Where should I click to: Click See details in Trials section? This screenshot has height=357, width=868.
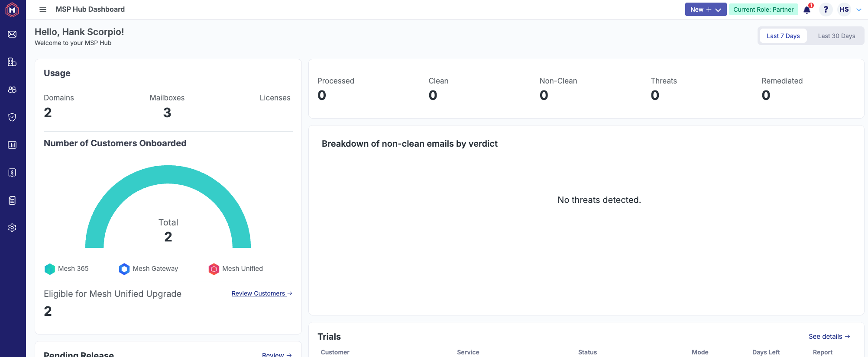coord(829,337)
